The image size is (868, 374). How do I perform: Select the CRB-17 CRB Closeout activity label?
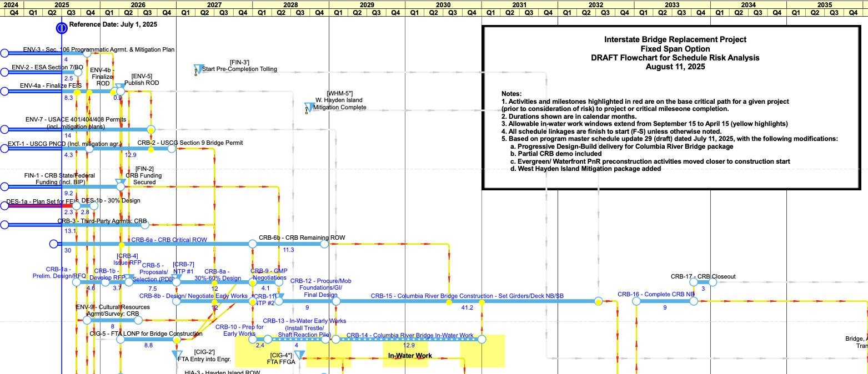coord(703,276)
